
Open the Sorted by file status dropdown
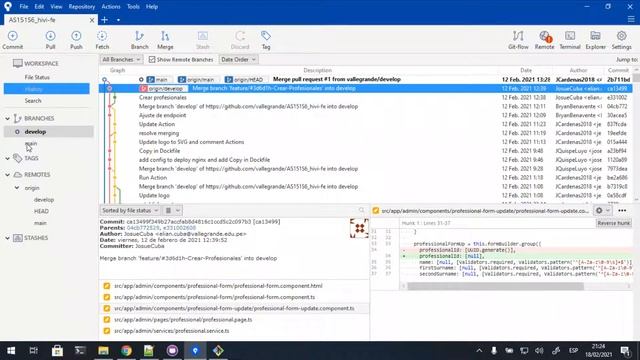tap(130, 210)
